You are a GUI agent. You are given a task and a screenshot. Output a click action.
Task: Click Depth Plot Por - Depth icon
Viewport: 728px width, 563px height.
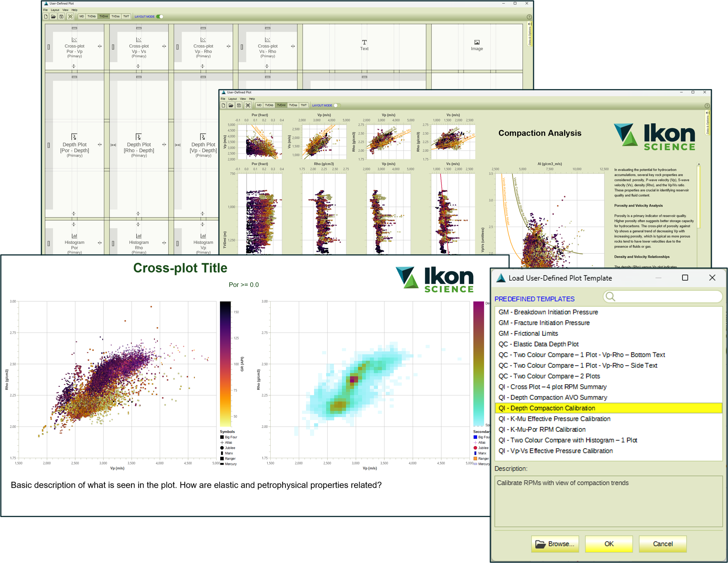(x=74, y=137)
